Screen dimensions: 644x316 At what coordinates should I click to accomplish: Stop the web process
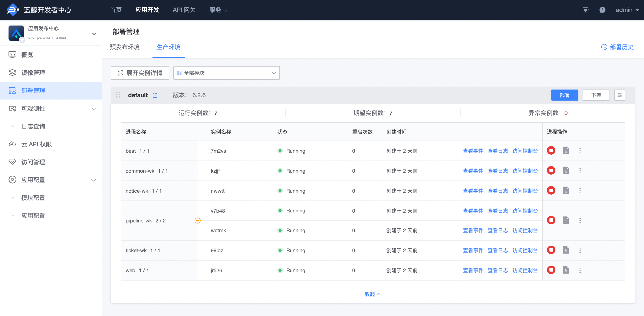click(551, 270)
